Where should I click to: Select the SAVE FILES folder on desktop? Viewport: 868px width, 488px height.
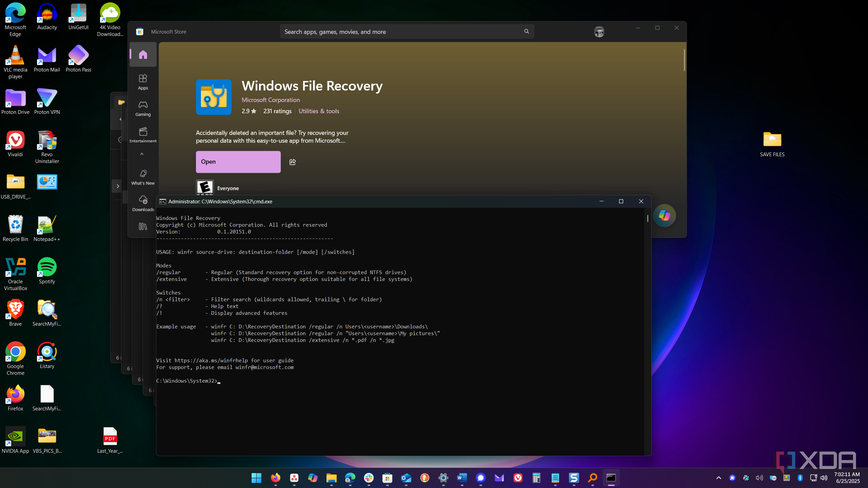click(x=772, y=144)
